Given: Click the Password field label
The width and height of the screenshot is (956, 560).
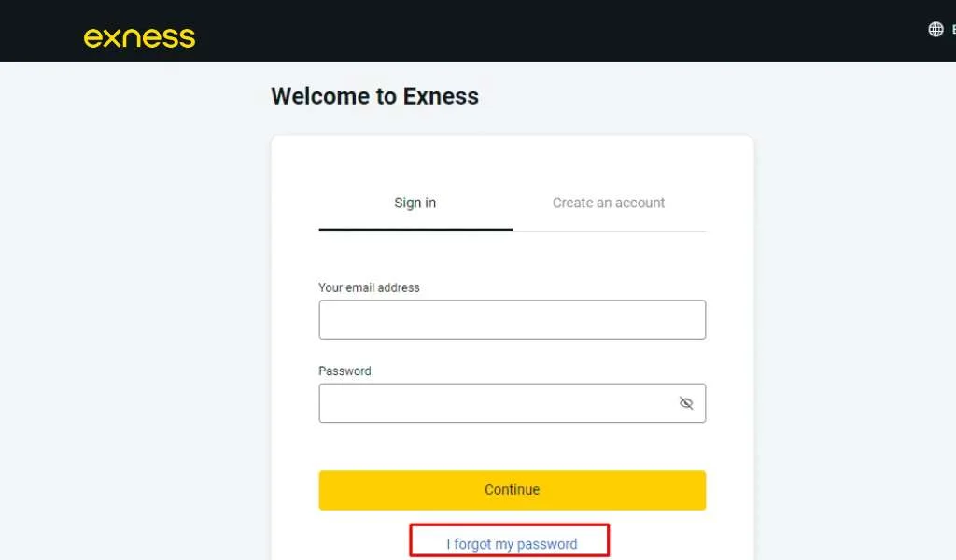Looking at the screenshot, I should tap(344, 371).
